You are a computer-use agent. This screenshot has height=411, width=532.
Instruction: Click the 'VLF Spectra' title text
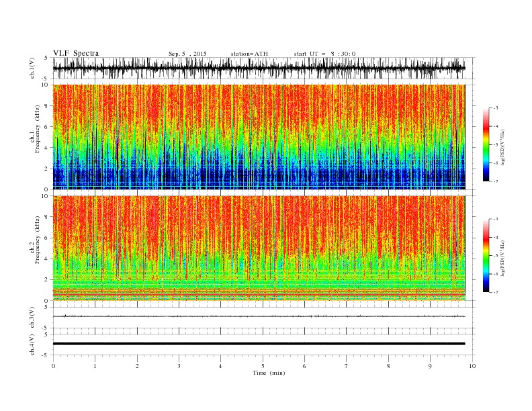76,53
